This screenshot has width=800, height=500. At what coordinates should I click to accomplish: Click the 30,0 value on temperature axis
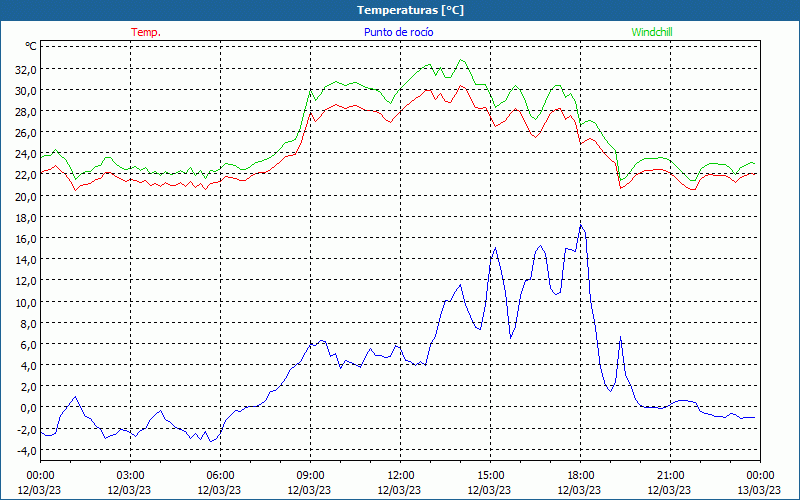pos(26,90)
